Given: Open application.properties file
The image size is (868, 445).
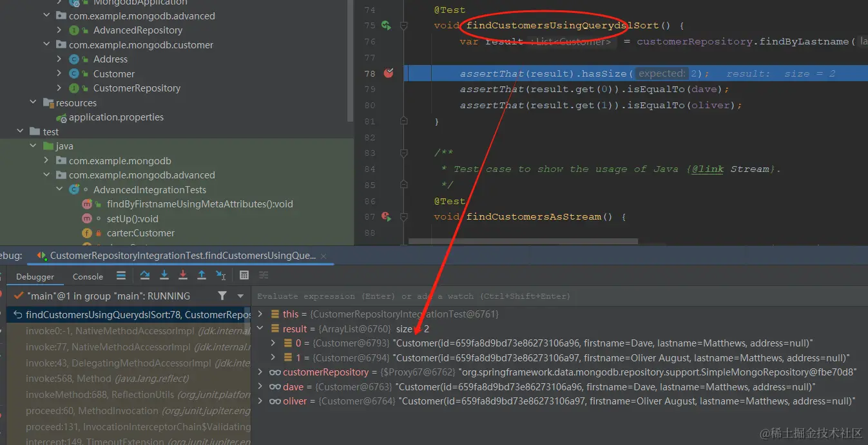Looking at the screenshot, I should [116, 117].
